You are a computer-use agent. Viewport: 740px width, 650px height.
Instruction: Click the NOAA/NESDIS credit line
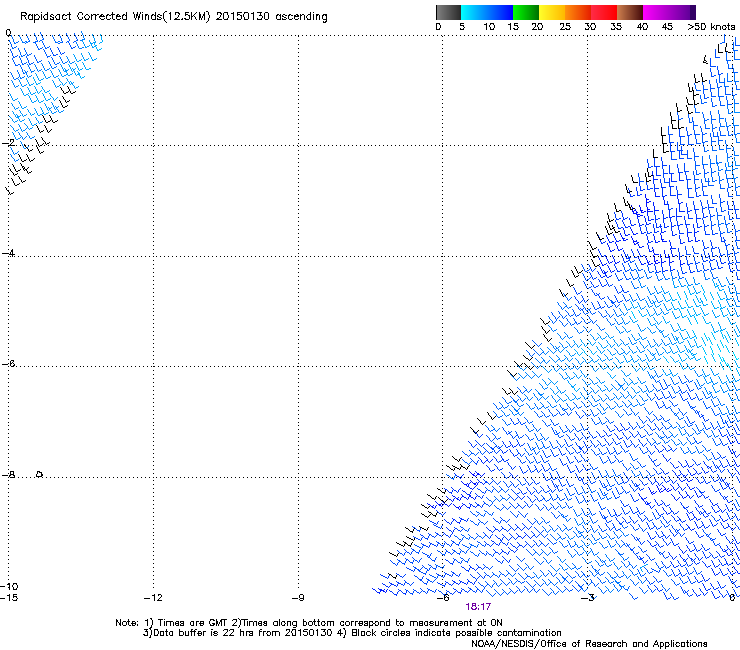(x=589, y=644)
